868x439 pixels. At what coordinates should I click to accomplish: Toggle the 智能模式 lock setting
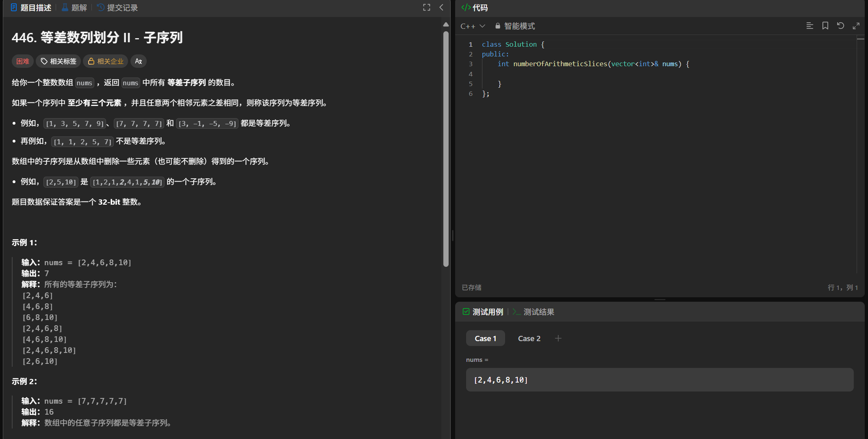515,26
